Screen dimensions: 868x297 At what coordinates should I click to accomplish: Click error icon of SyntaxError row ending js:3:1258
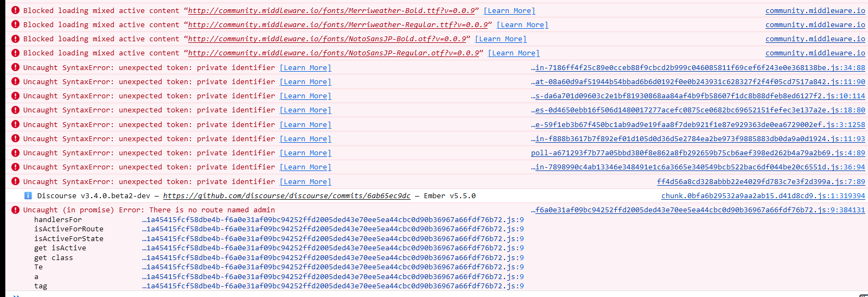point(15,124)
